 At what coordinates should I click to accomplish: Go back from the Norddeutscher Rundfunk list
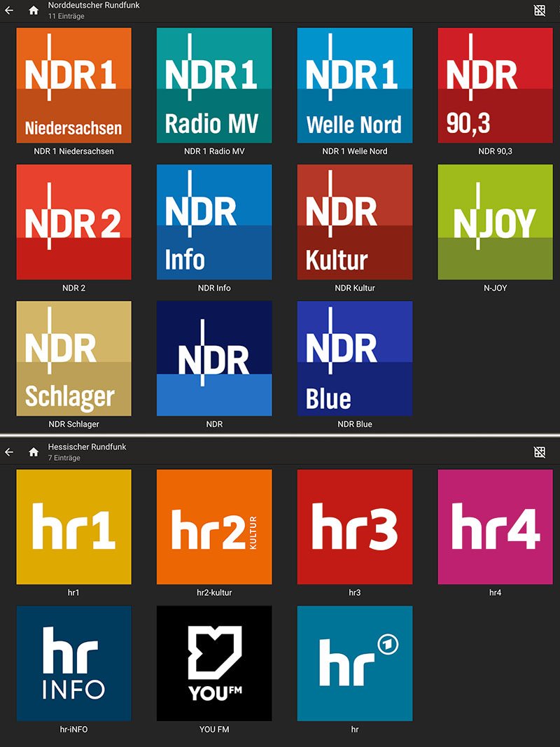pos(9,11)
